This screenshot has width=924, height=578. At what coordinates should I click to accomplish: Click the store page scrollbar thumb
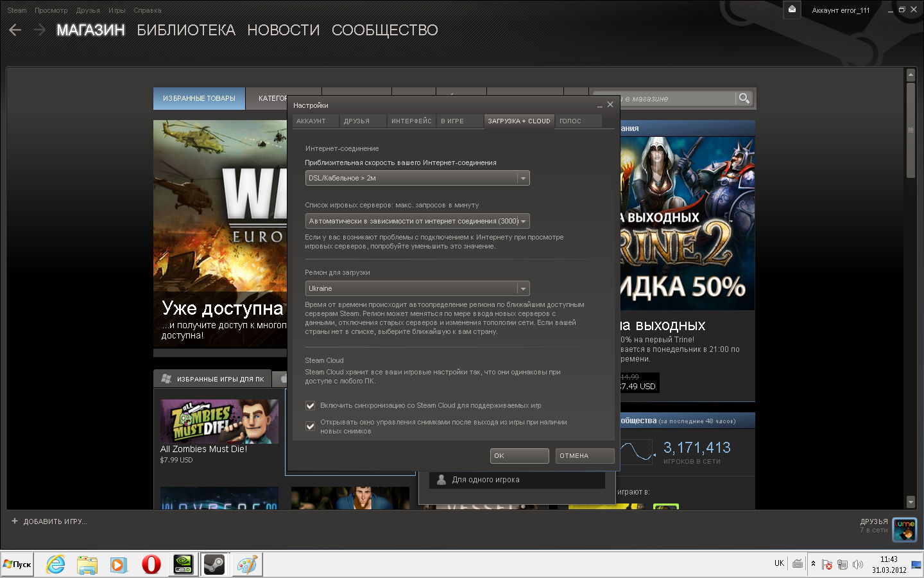(911, 130)
